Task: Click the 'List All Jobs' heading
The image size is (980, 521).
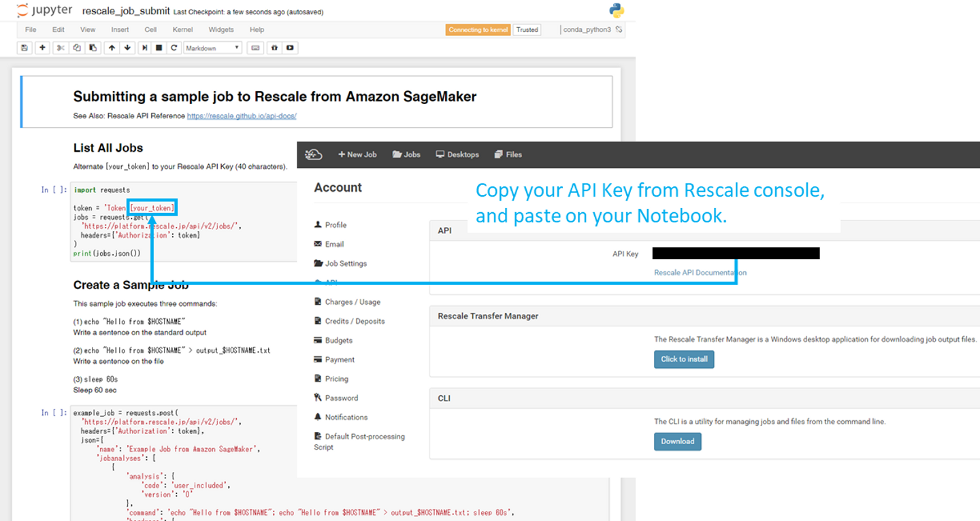Action: 108,148
